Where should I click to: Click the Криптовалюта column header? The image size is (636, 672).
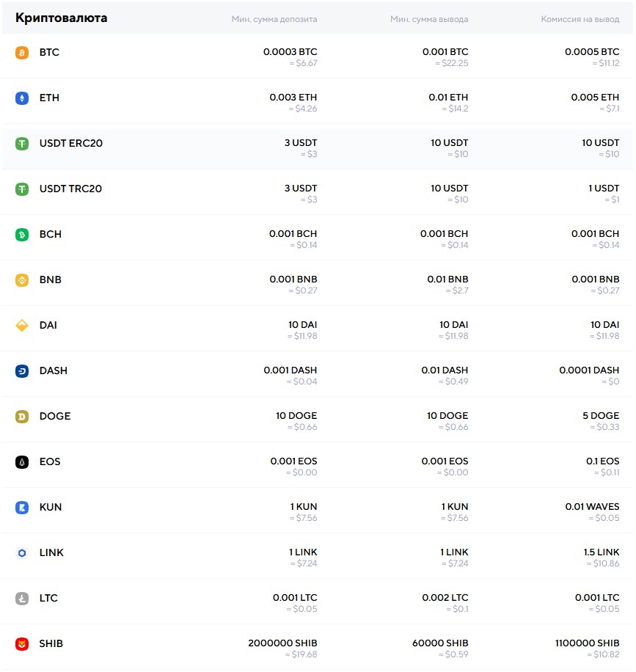[62, 18]
